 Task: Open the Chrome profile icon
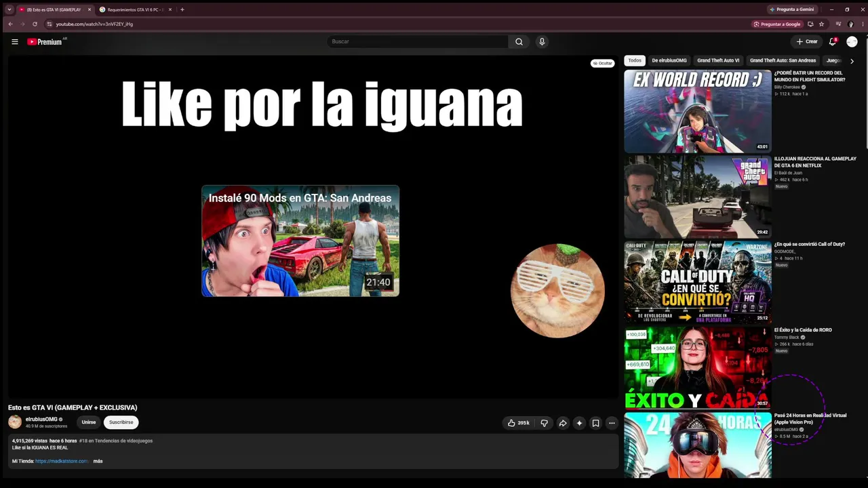click(850, 24)
